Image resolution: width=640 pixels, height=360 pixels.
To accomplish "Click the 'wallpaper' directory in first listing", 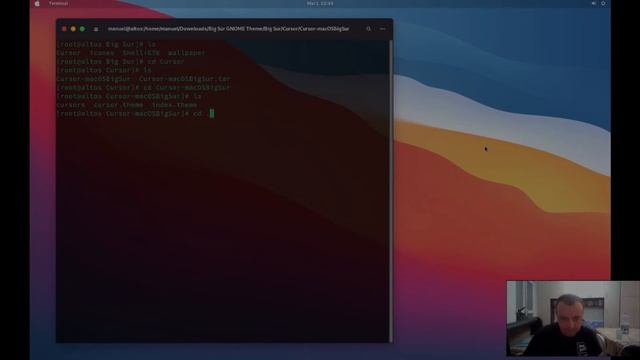I will pyautogui.click(x=187, y=53).
